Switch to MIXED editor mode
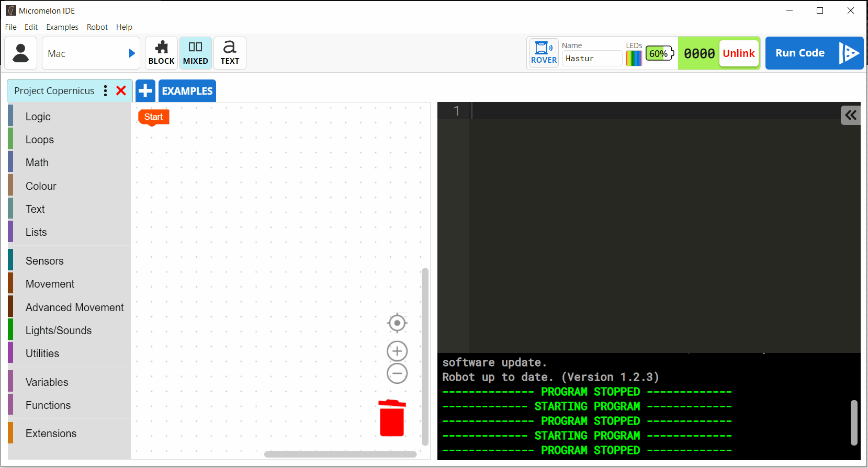This screenshot has width=868, height=468. click(x=196, y=53)
